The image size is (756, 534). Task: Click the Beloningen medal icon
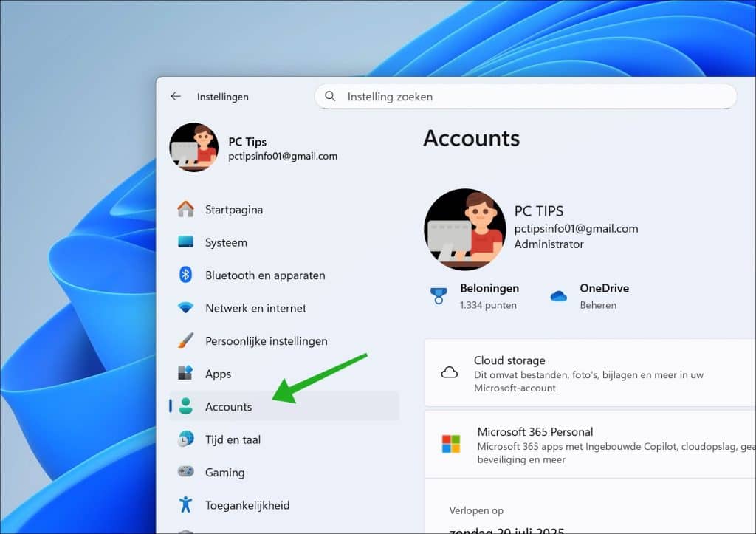pos(439,295)
